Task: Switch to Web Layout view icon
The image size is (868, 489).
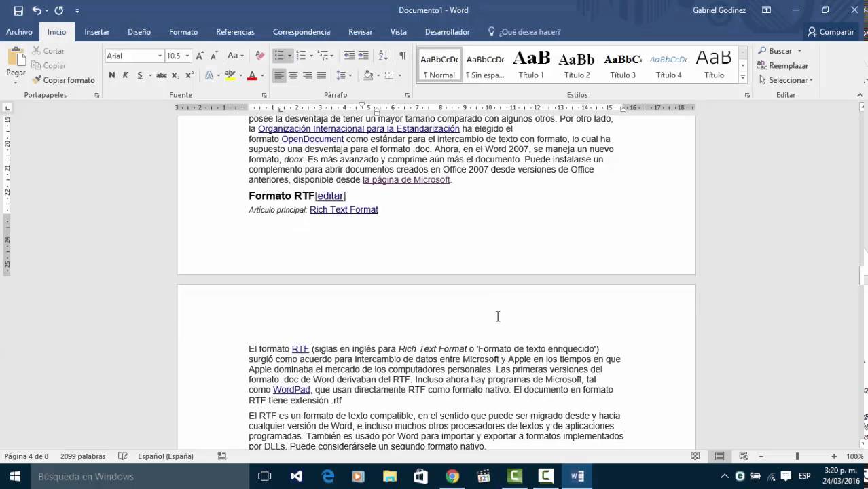Action: [744, 456]
